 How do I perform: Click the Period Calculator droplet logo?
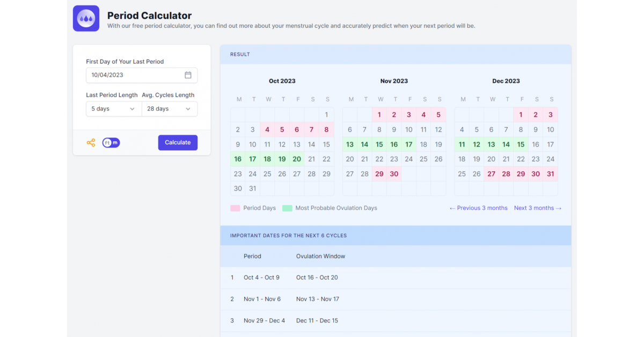pyautogui.click(x=86, y=18)
